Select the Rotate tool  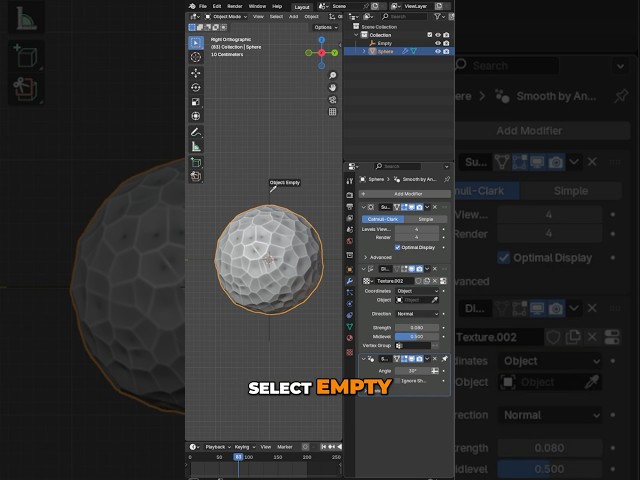point(196,87)
